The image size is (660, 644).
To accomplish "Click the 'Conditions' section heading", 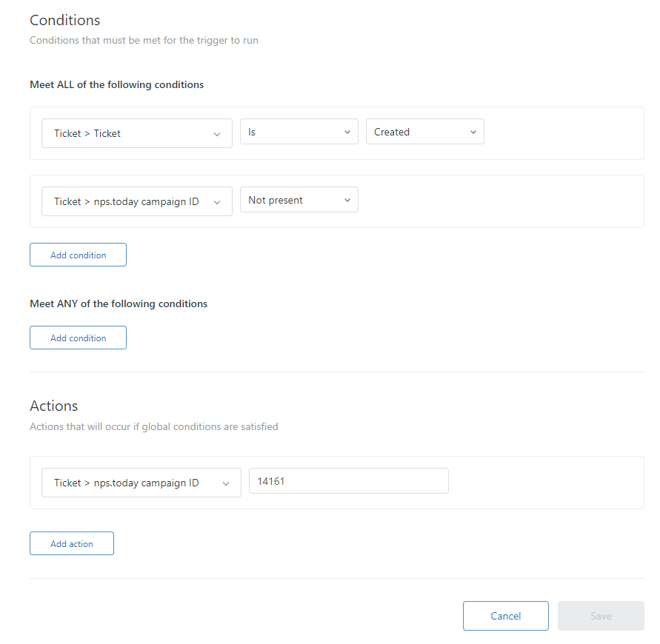I will tap(64, 20).
